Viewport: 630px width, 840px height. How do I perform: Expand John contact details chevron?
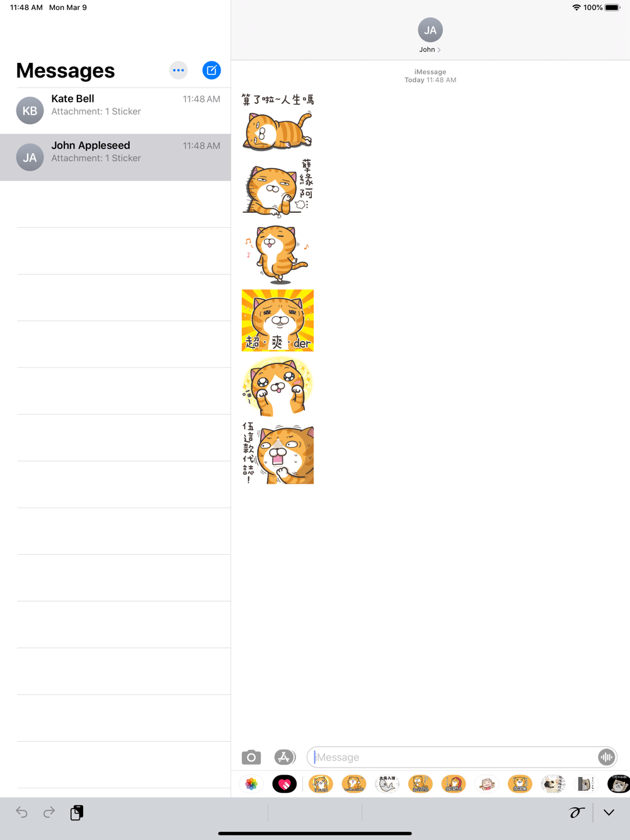[x=439, y=50]
